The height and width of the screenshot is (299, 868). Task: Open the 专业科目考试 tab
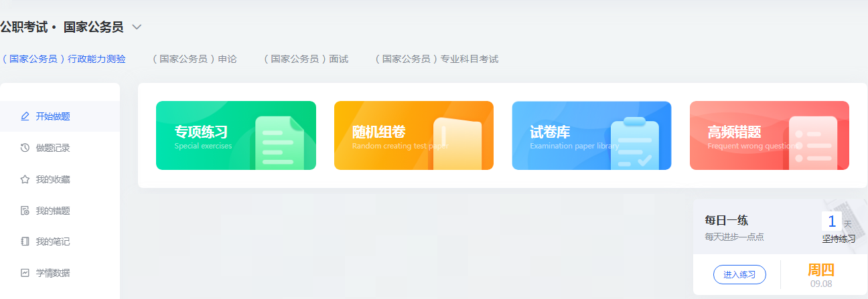tap(437, 59)
